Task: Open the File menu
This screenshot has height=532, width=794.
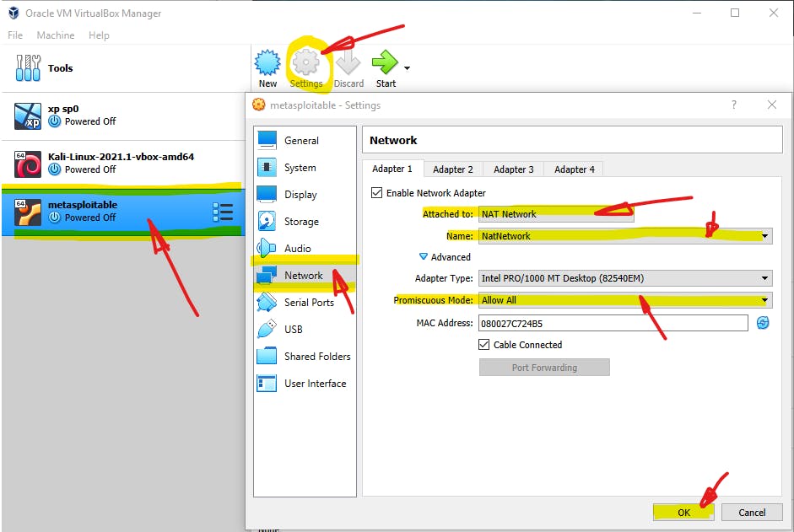Action: tap(15, 35)
